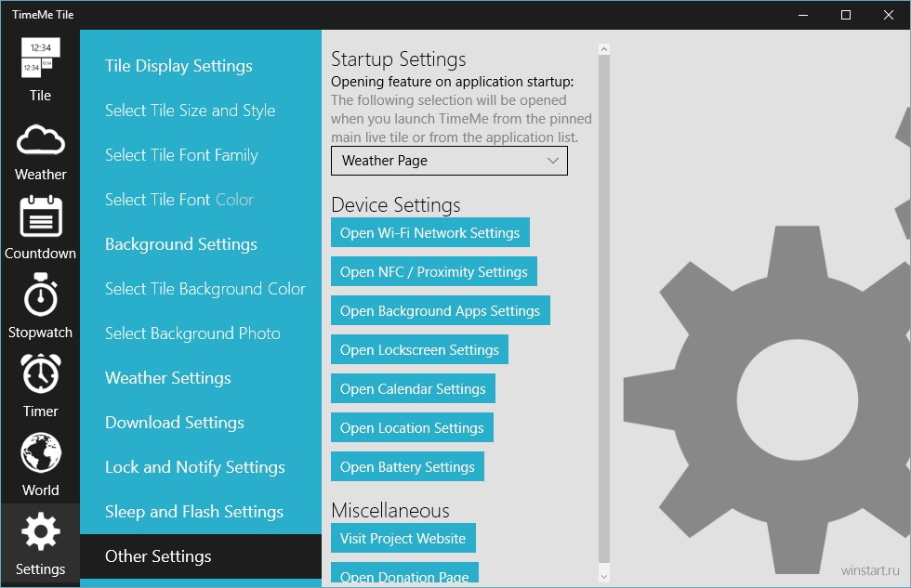Click Open Location Settings button
This screenshot has width=911, height=588.
coord(412,427)
